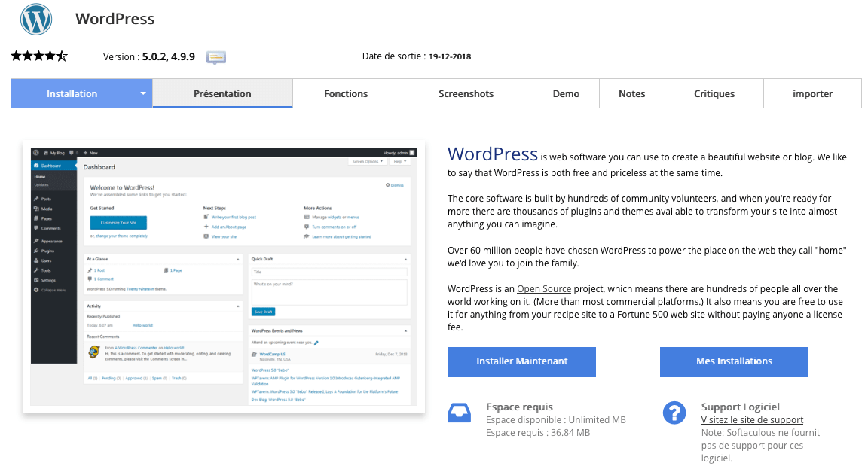Open the version changelog speech bubble icon
Screen dimensions: 868x469
(216, 57)
